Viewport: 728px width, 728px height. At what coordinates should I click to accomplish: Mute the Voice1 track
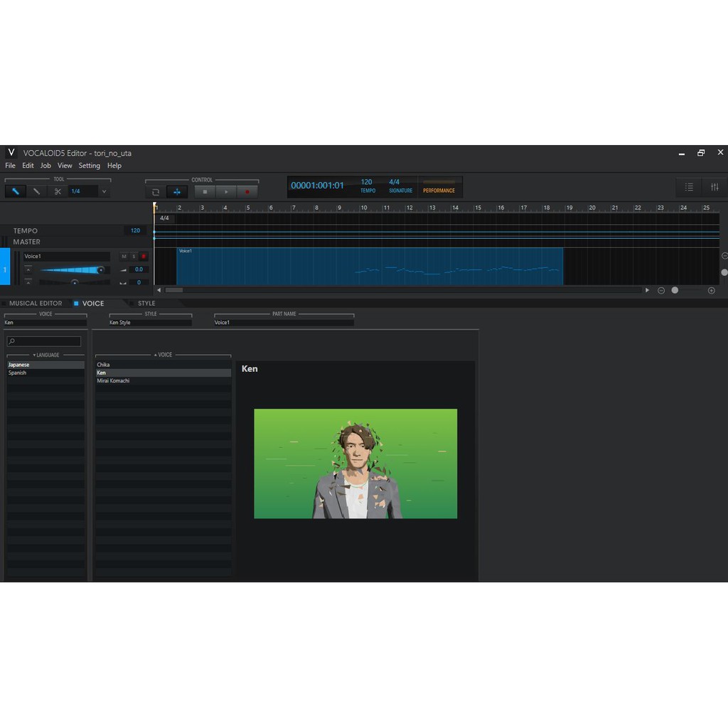click(x=124, y=257)
